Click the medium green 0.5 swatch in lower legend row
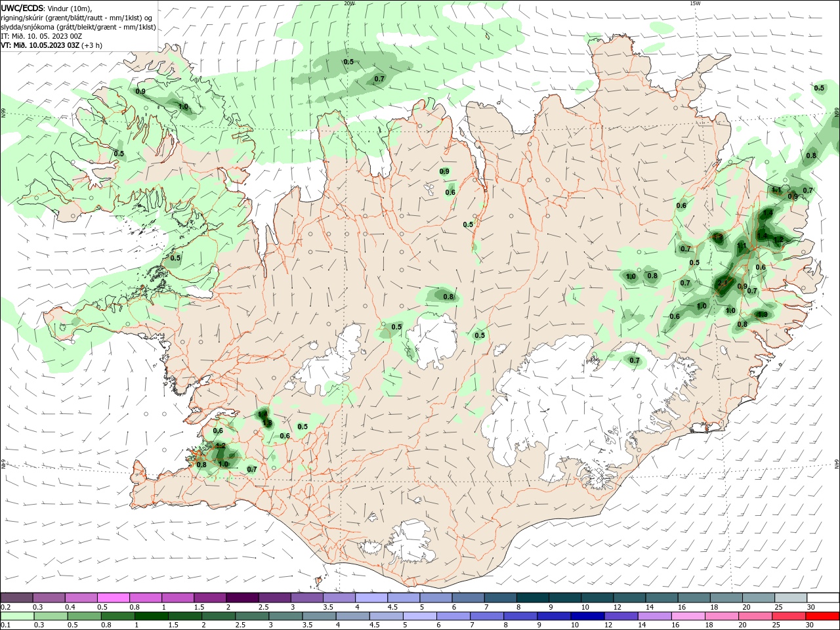The width and height of the screenshot is (840, 630). point(84,616)
